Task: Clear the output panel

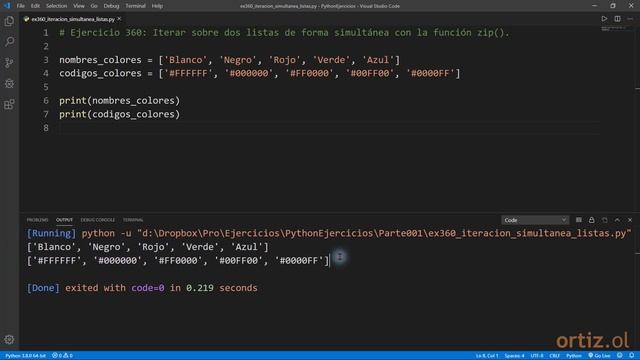Action: point(579,220)
